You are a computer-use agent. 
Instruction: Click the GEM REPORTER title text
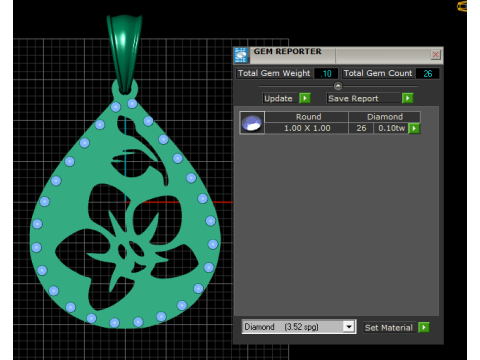(287, 51)
